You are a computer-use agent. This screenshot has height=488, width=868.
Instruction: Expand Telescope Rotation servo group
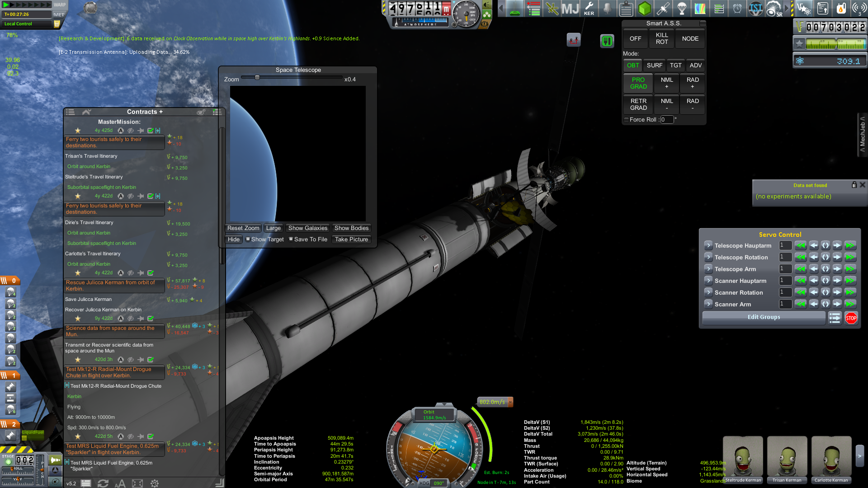pos(708,257)
